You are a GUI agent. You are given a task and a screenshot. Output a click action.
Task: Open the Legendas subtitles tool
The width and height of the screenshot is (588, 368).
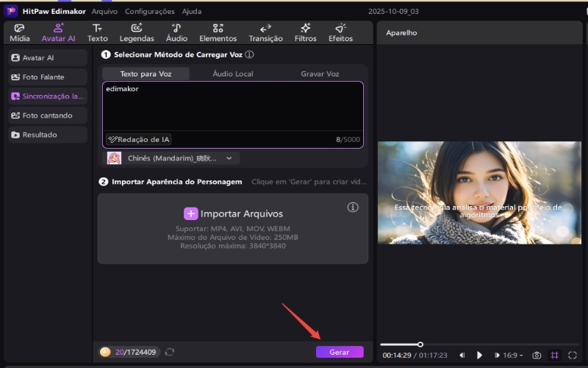tap(137, 32)
